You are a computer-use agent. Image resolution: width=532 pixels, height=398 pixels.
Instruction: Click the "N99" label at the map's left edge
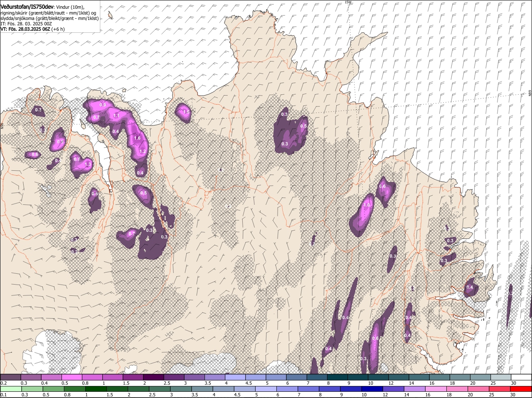(x=2, y=125)
